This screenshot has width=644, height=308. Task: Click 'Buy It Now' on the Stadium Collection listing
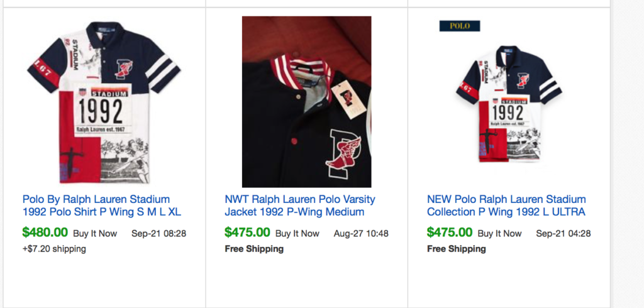point(499,233)
